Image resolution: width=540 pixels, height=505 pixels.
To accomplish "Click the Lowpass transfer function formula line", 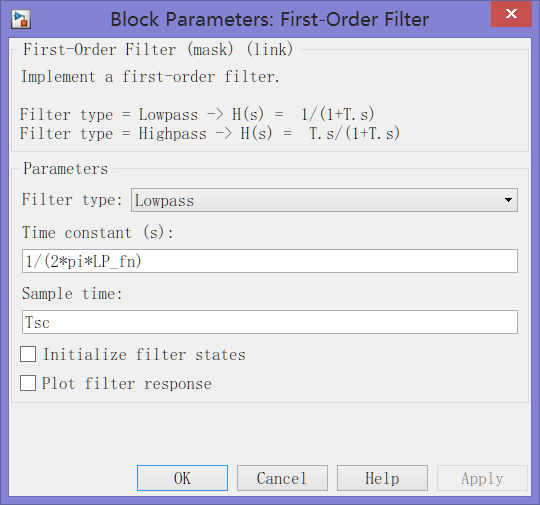I will coord(197,114).
